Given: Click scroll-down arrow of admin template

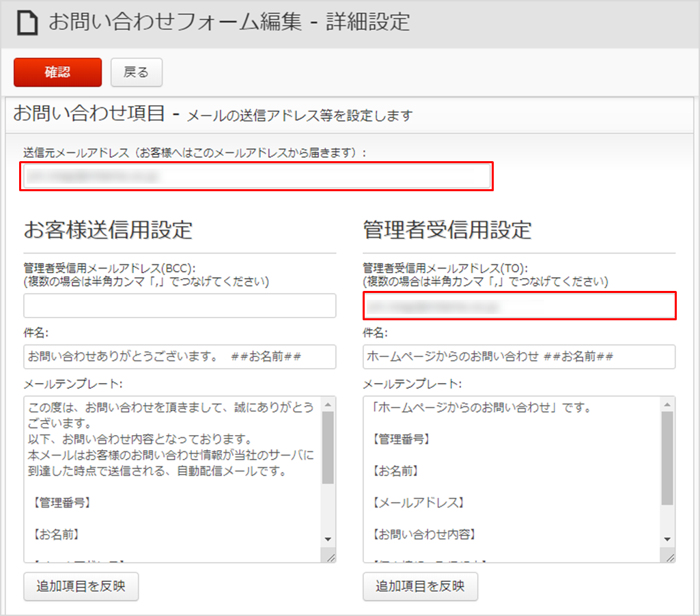Looking at the screenshot, I should [667, 540].
